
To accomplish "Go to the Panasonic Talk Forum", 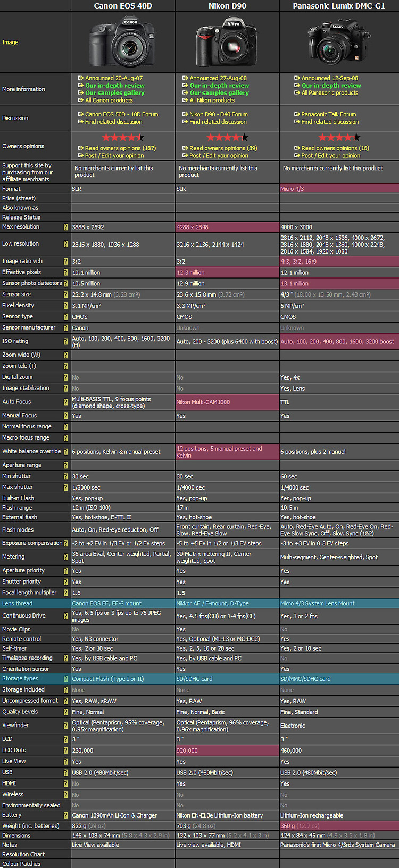I will point(329,115).
